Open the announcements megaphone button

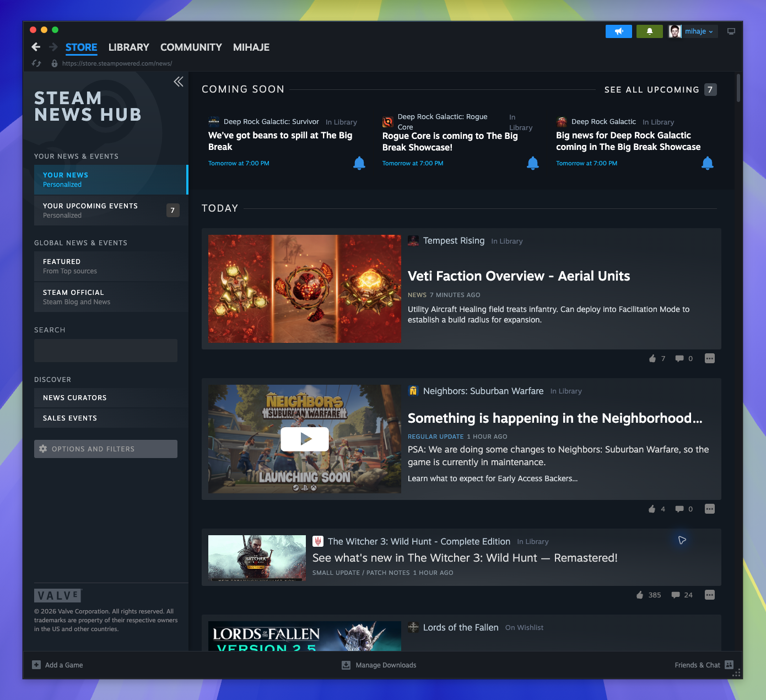619,31
